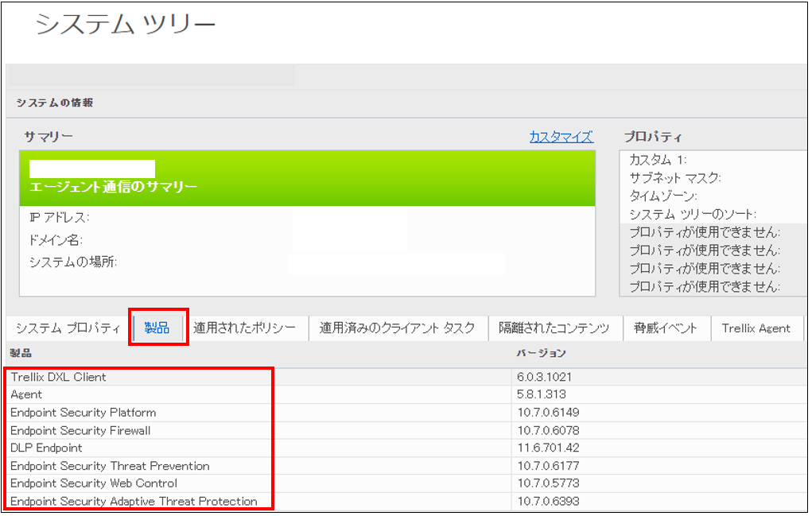Click システム ツリーのソート property
The height and width of the screenshot is (516, 812).
(693, 214)
